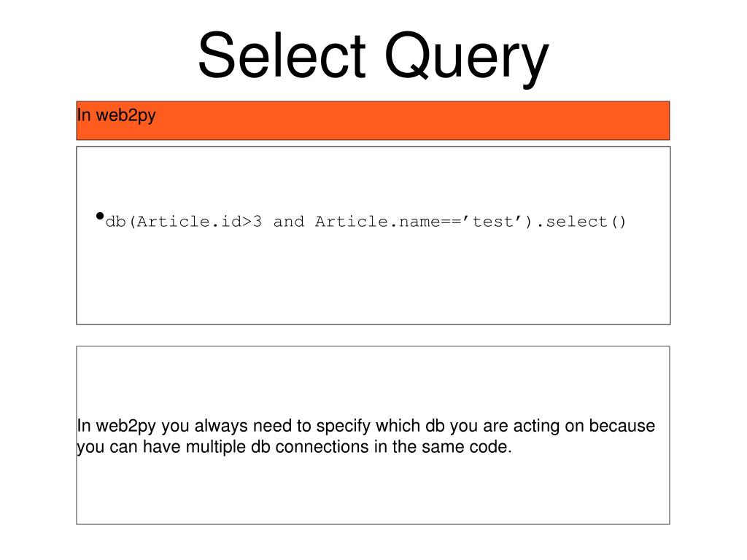Click the "and" keyword in the query
747x560 pixels.
pyautogui.click(x=289, y=222)
